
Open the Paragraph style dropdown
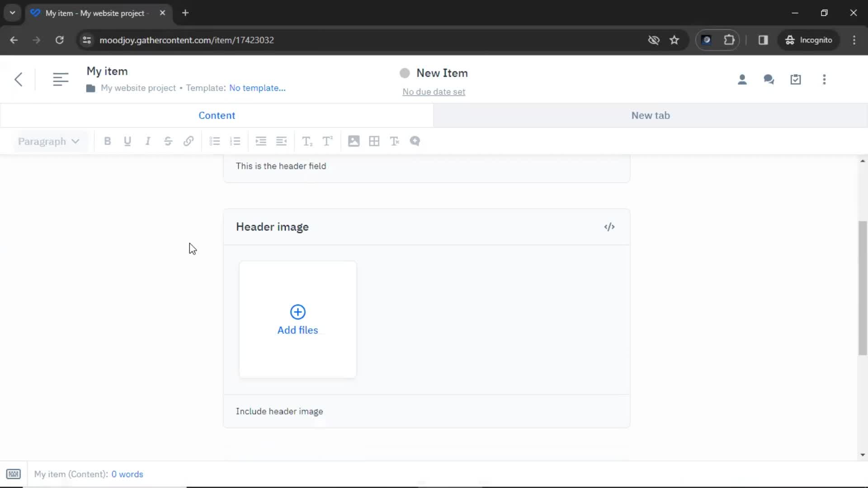47,141
